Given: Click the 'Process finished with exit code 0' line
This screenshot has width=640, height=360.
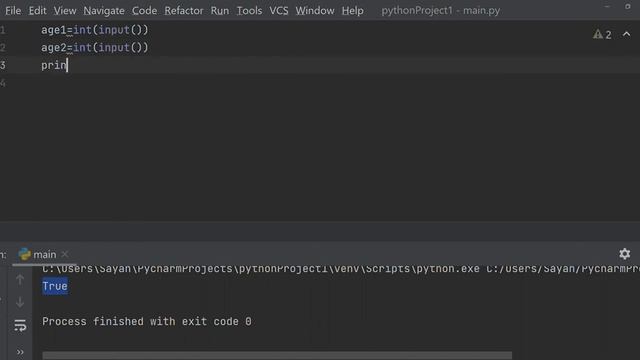Looking at the screenshot, I should (x=147, y=322).
